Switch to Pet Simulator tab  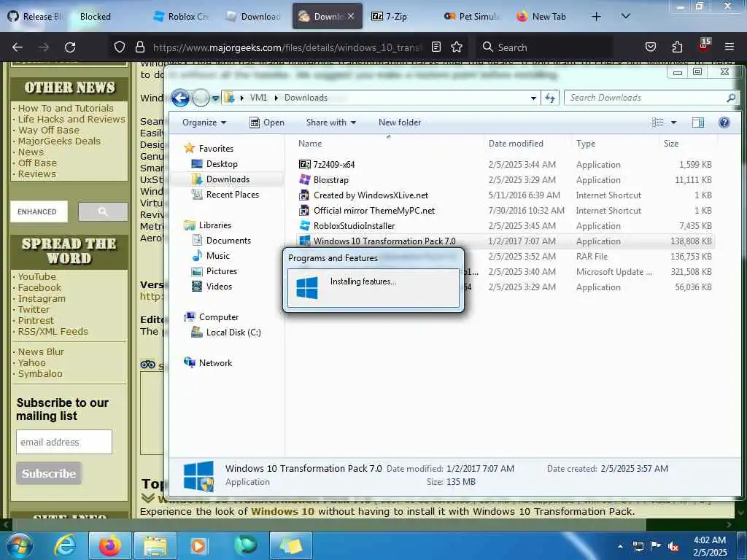tap(472, 17)
